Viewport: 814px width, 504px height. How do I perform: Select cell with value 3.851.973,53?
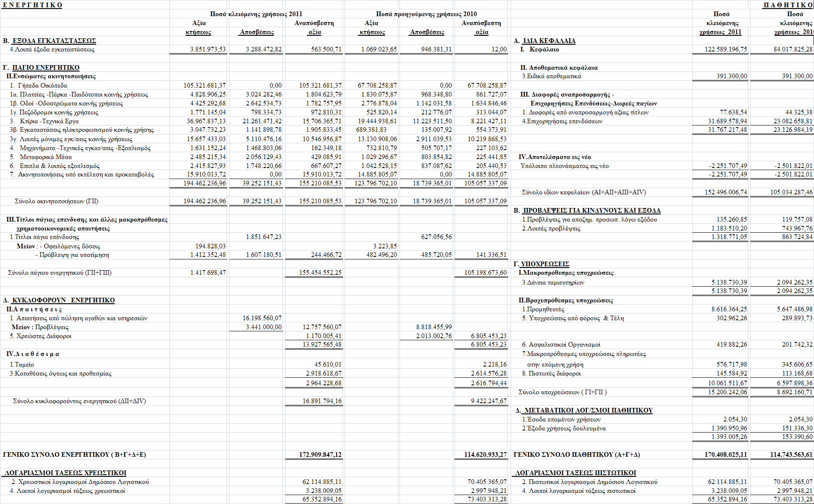pyautogui.click(x=208, y=49)
